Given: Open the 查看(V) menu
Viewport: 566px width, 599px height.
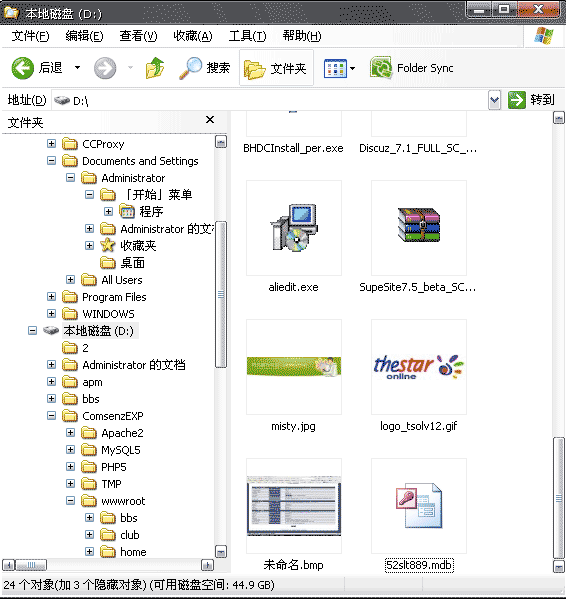Looking at the screenshot, I should coord(138,36).
